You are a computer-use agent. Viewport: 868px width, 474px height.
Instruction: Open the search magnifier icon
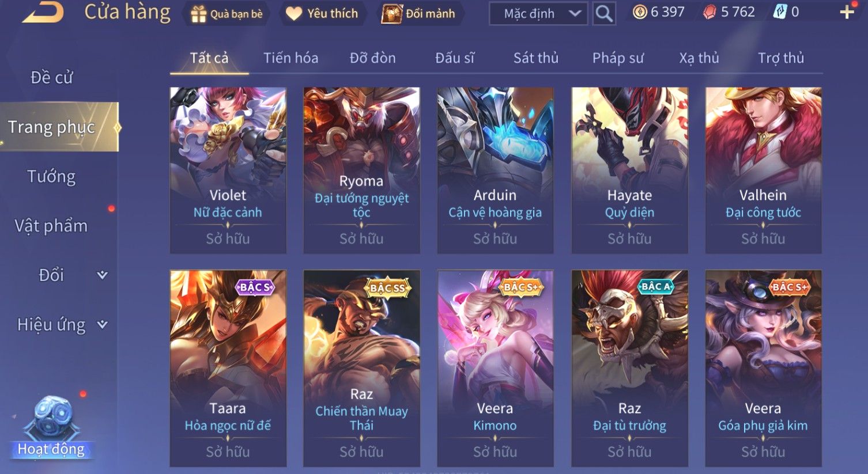pyautogui.click(x=603, y=13)
